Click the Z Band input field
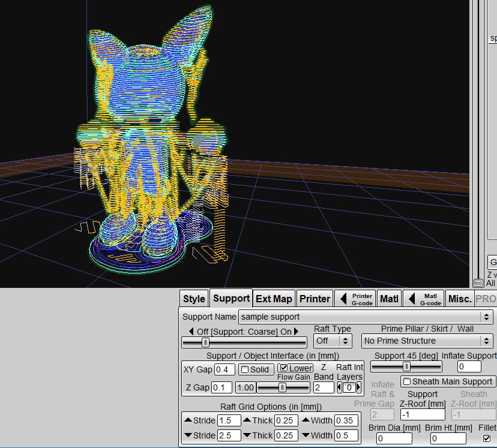497x448 pixels. (x=324, y=387)
